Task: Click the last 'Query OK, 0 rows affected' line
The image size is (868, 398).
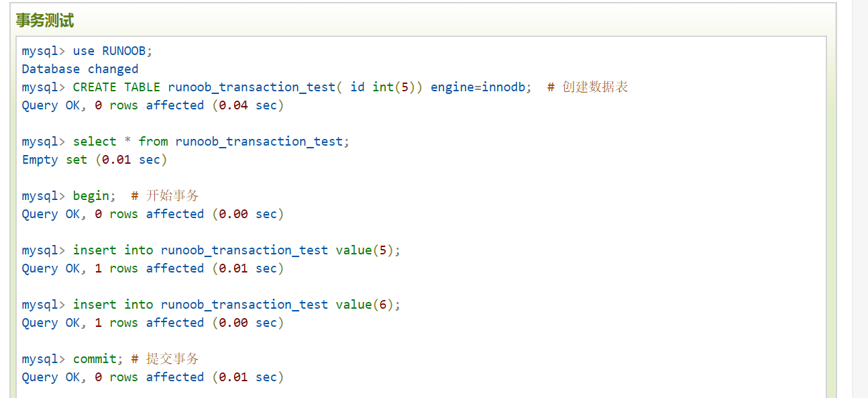Action: [153, 377]
